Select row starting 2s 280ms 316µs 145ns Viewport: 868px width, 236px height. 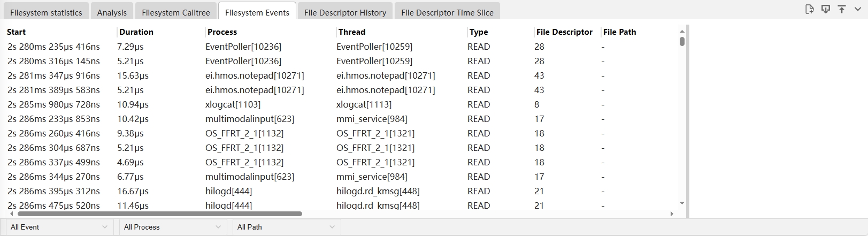[342, 61]
